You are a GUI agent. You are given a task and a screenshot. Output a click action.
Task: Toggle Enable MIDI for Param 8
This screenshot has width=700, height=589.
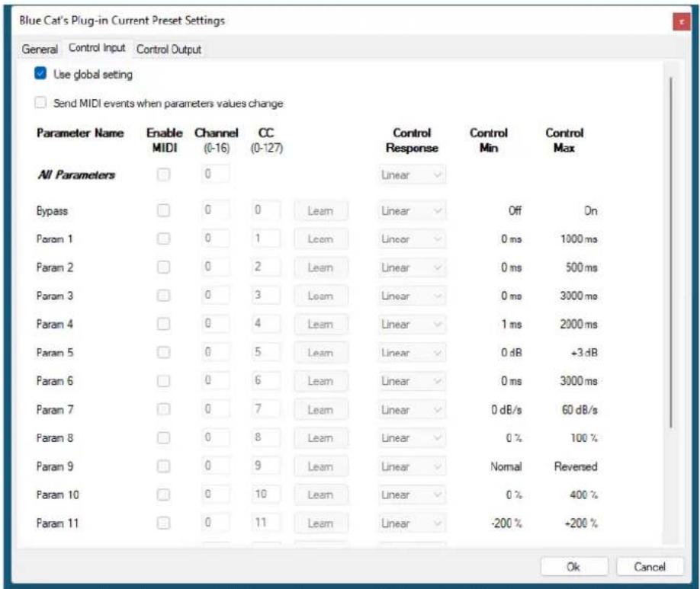tap(163, 437)
